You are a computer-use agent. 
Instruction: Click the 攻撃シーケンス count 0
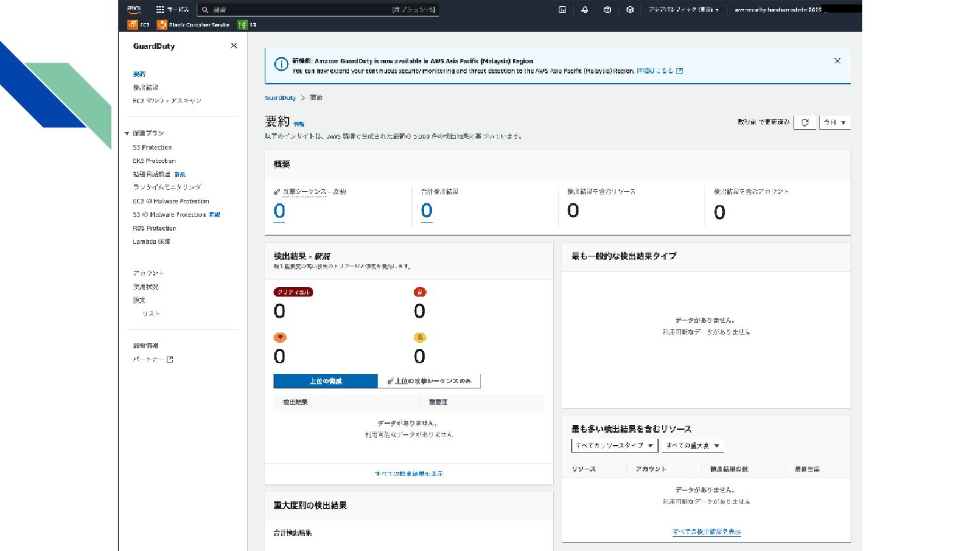[x=279, y=212]
